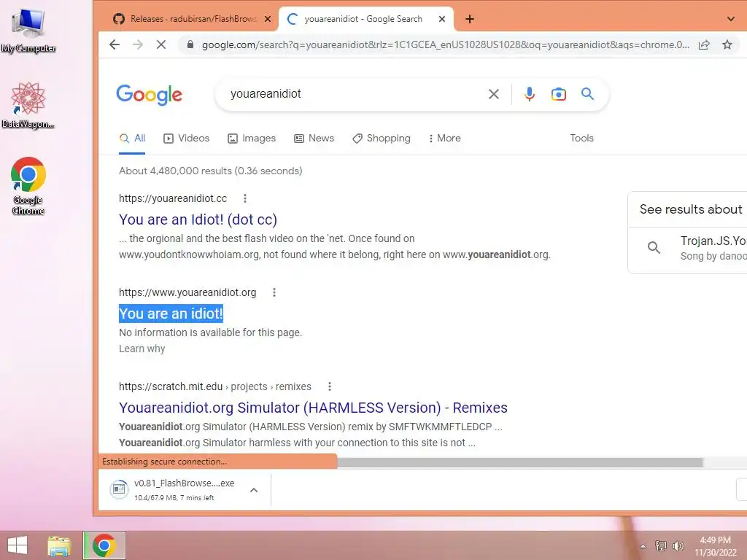This screenshot has height=560, width=747.
Task: Go back using the browser arrow
Action: click(115, 44)
